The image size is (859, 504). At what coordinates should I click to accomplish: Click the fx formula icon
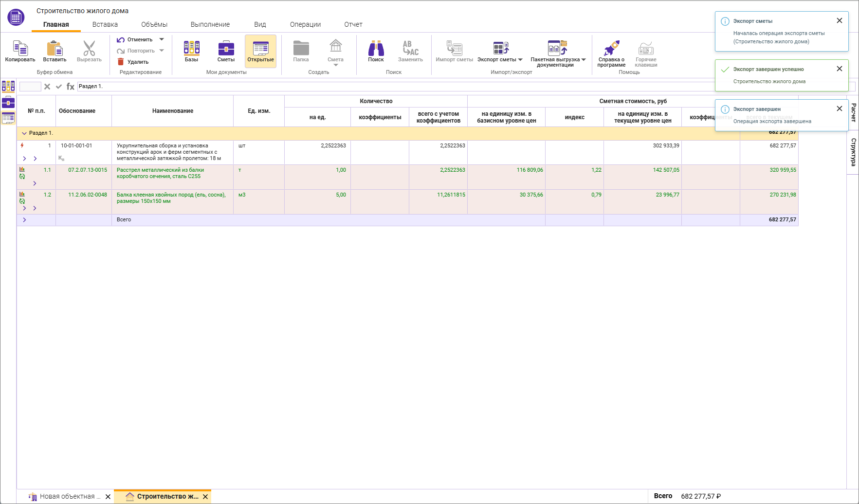click(x=71, y=87)
